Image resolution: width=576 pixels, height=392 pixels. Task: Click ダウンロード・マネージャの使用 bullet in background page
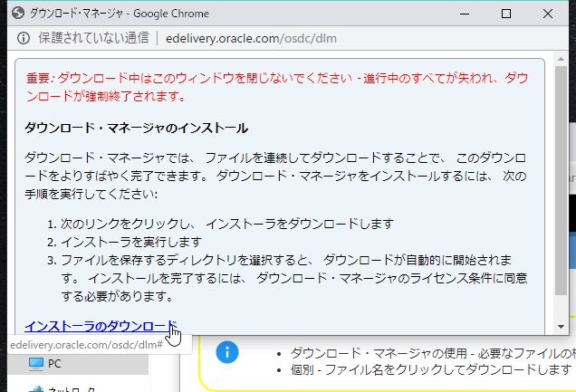click(433, 353)
